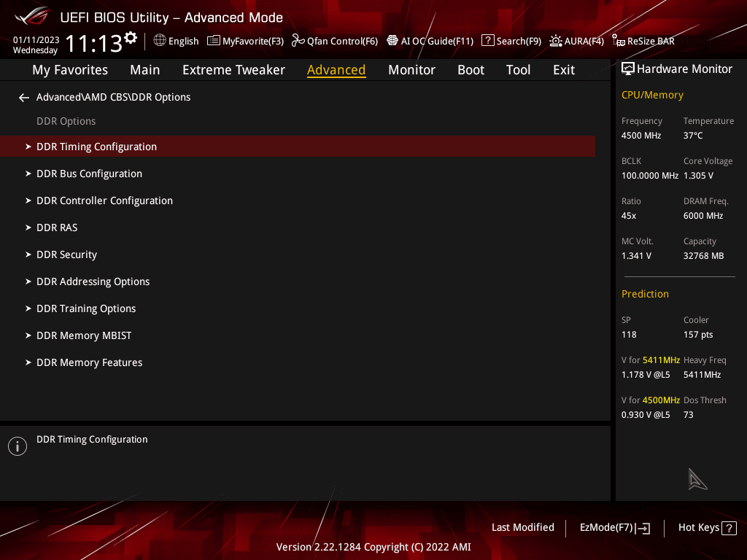Click Last Modified button
This screenshot has width=747, height=560.
(522, 528)
